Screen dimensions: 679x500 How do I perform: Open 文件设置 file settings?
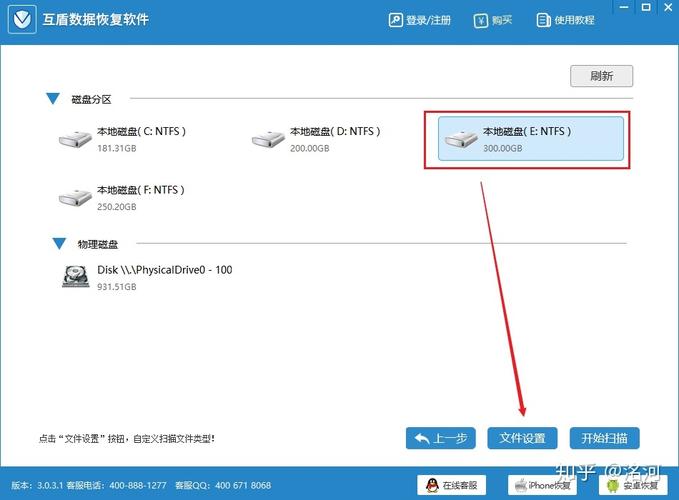521,438
